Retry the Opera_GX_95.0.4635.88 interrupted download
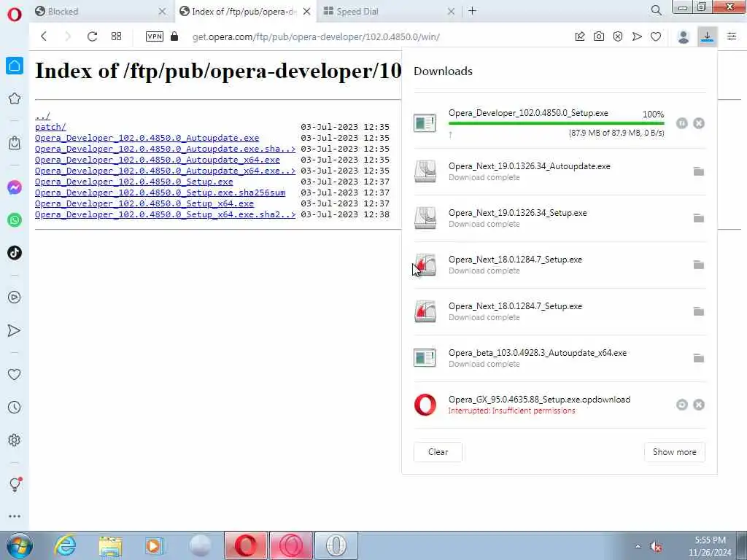 [682, 405]
